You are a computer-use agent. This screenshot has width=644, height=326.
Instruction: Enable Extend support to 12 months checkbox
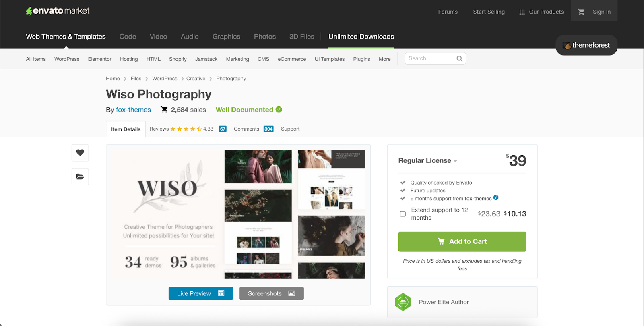(403, 214)
